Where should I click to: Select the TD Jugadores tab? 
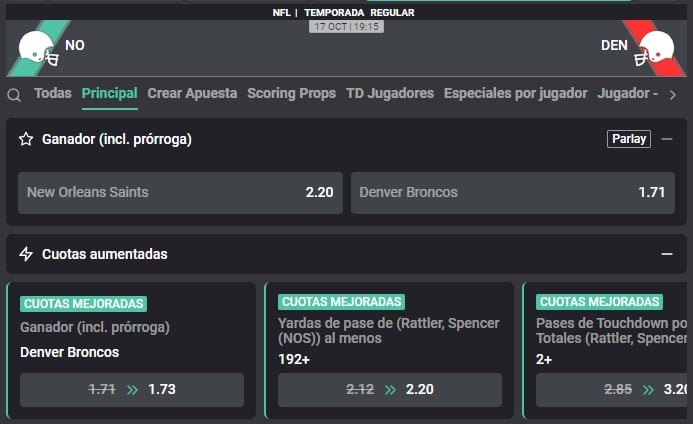(x=390, y=93)
